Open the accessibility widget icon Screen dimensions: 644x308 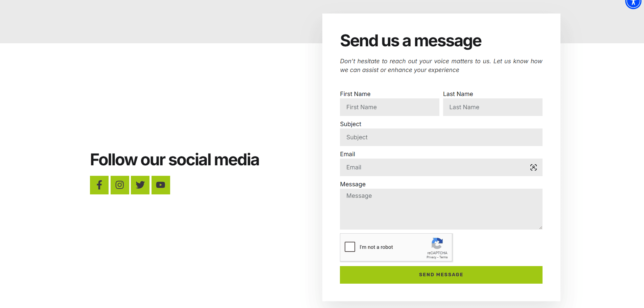633,3
